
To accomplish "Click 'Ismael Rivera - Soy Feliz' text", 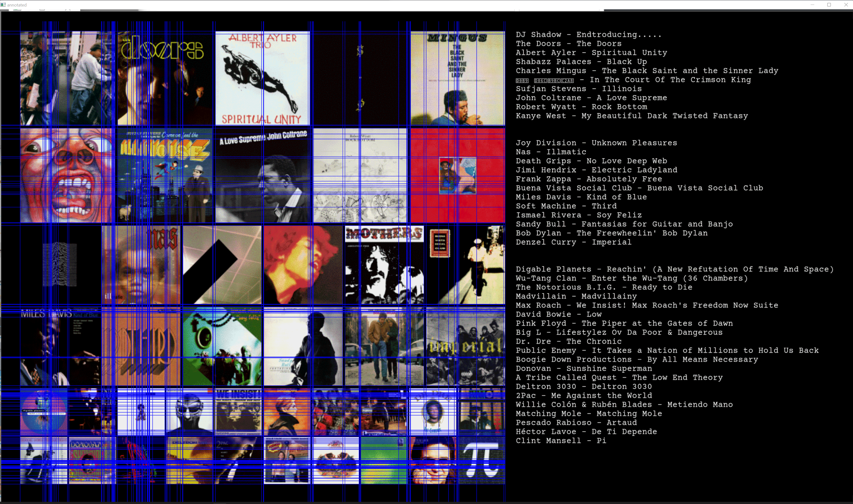I will tap(579, 215).
